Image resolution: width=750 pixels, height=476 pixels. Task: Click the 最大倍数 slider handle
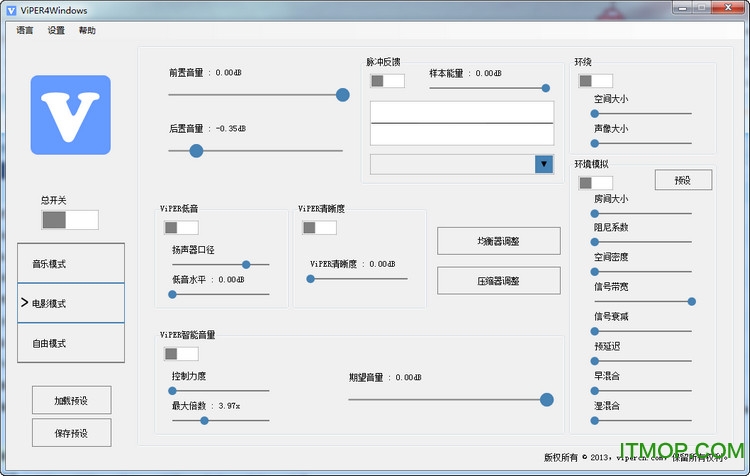point(204,421)
